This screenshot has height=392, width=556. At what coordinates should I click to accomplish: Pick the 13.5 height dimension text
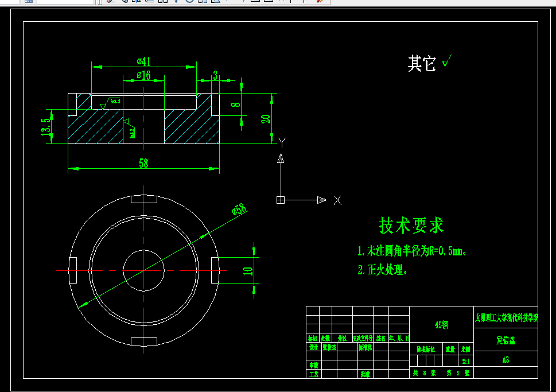(x=46, y=127)
